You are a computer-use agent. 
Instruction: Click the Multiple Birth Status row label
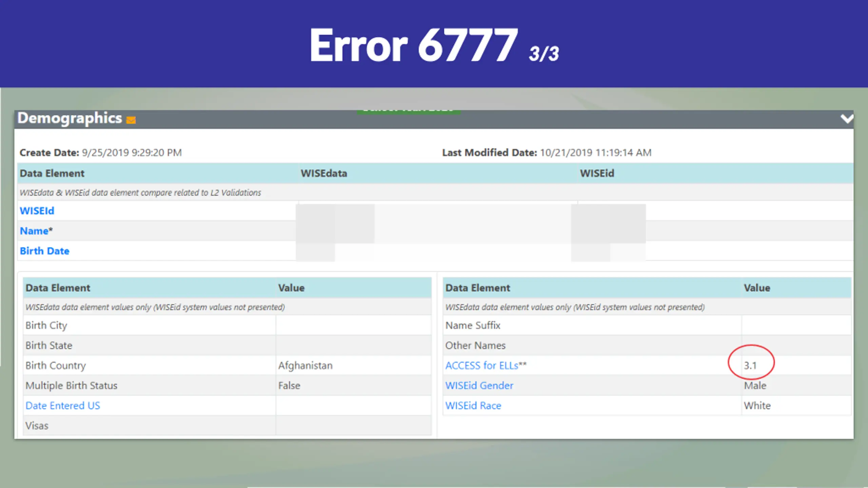[x=71, y=385]
